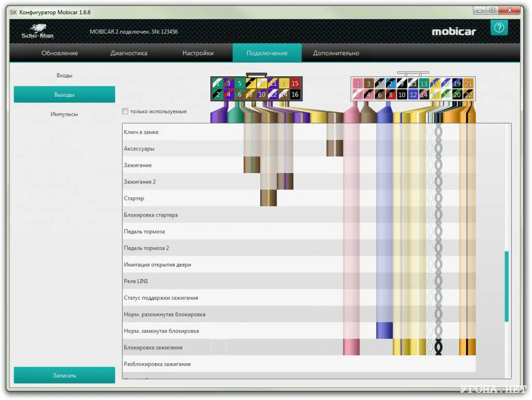Image resolution: width=532 pixels, height=400 pixels.
Task: Select pin 1 on the 16-pin connector
Action: click(x=218, y=83)
